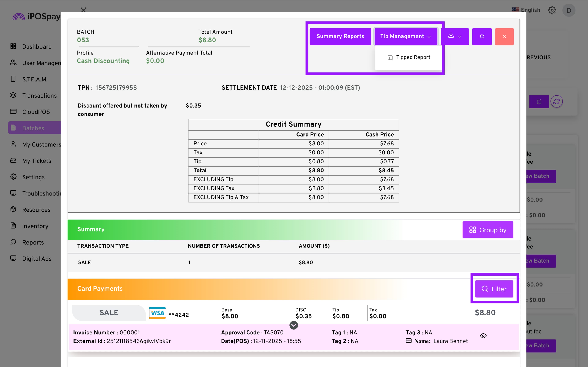588x367 pixels.
Task: Click the Group by button
Action: 488,230
